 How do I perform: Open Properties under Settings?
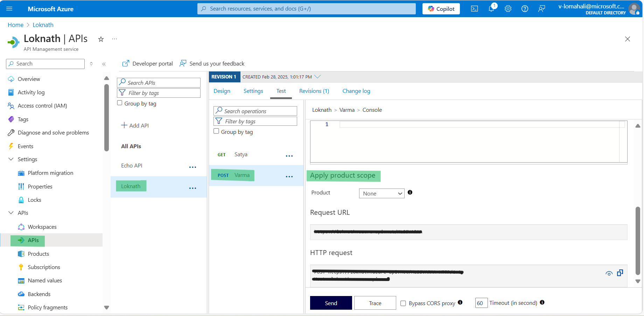[x=40, y=187]
